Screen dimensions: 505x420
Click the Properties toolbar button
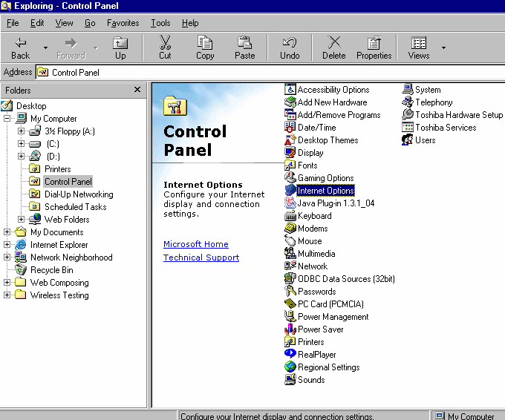[374, 47]
